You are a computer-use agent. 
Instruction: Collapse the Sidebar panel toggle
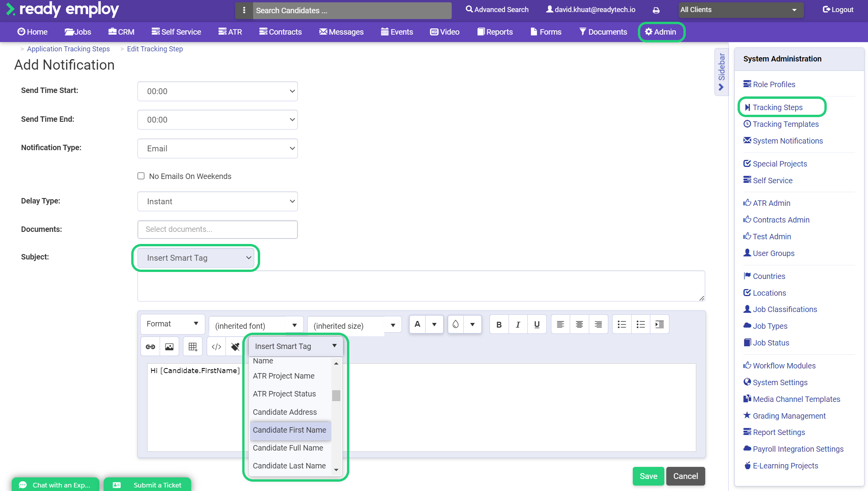coord(721,72)
